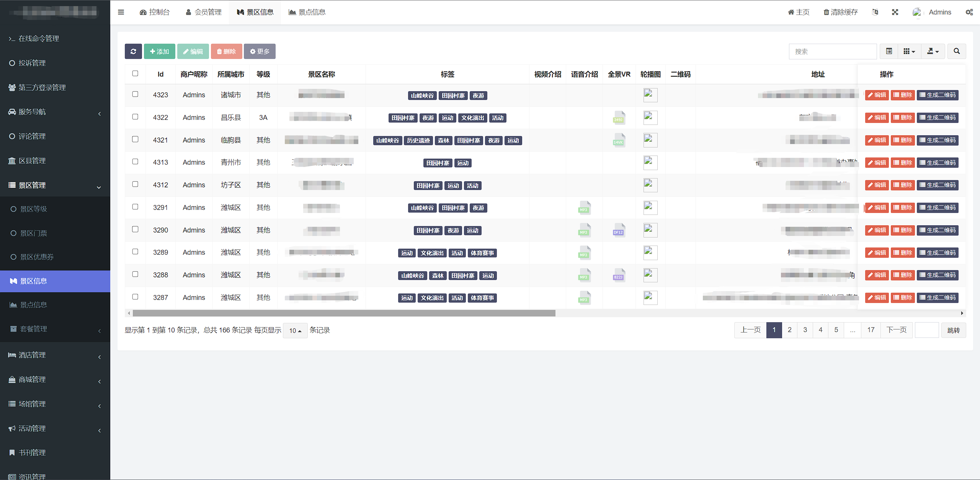Click the language switch icon in header
980x480 pixels.
coord(875,12)
